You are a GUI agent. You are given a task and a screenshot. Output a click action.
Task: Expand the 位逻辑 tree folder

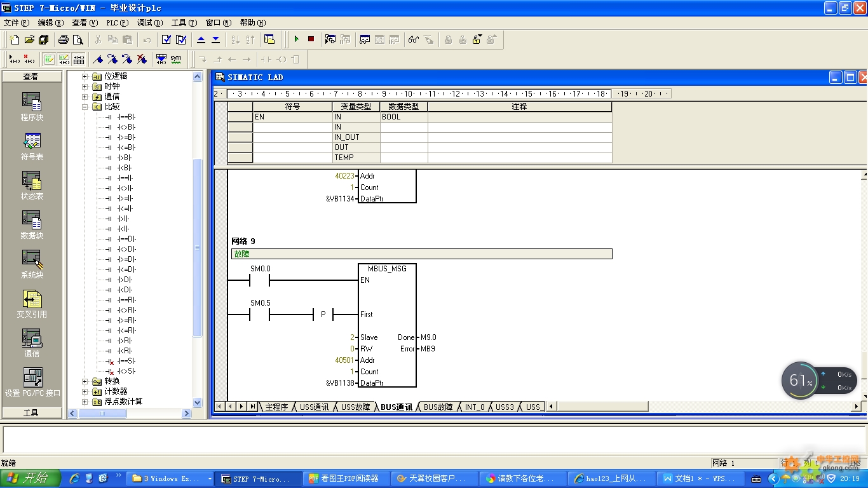pyautogui.click(x=85, y=76)
